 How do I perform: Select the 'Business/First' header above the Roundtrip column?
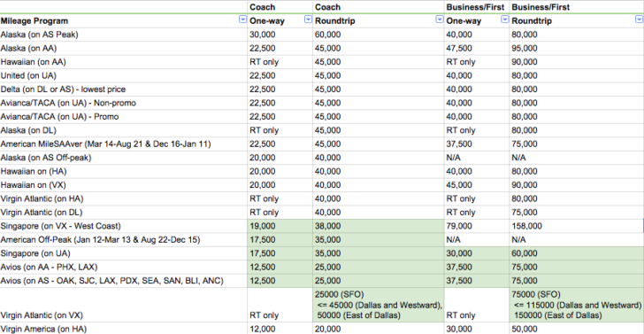point(577,7)
